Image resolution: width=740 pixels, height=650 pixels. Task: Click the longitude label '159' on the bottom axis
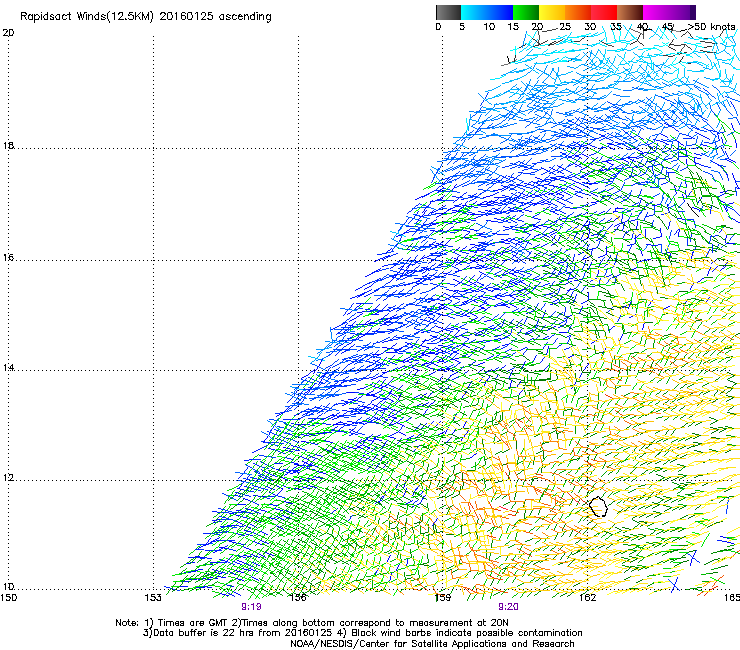pyautogui.click(x=443, y=598)
